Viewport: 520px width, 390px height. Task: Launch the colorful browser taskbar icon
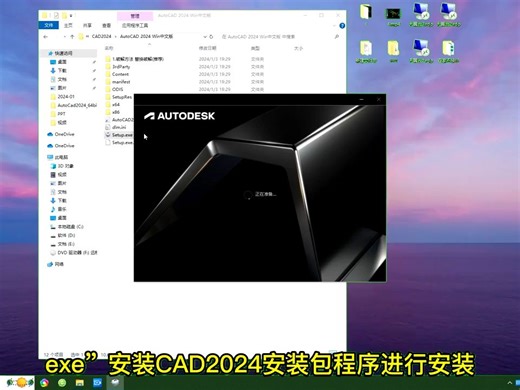point(44,383)
